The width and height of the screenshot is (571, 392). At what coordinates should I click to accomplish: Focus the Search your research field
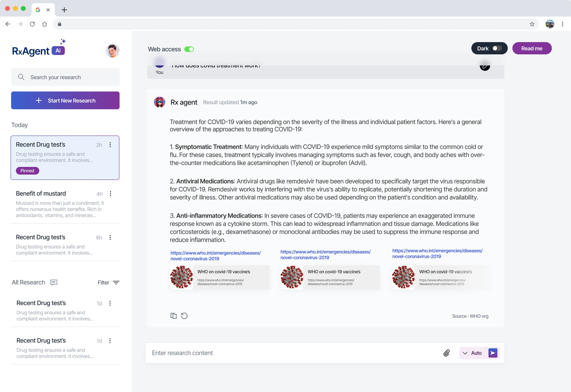65,77
